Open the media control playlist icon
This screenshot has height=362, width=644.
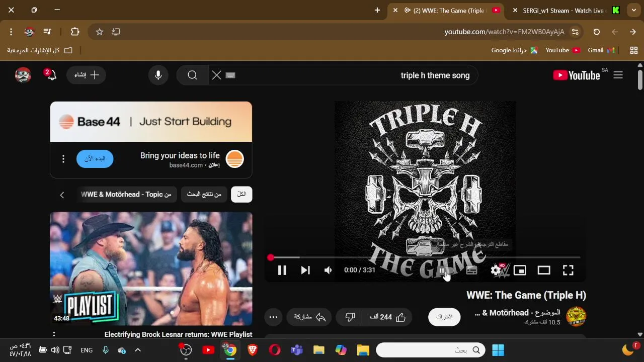tap(47, 32)
